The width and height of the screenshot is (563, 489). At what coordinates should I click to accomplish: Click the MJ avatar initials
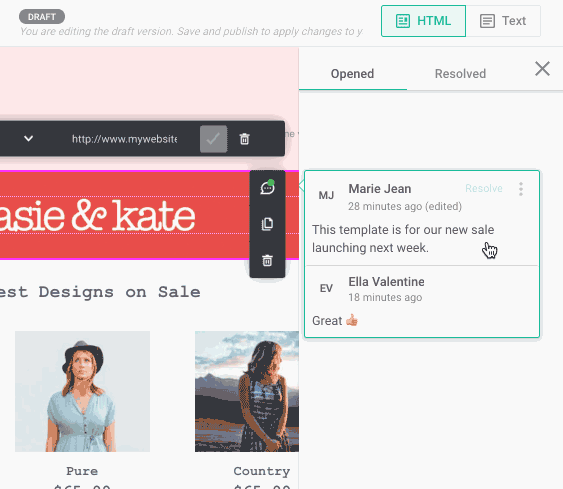pos(326,196)
